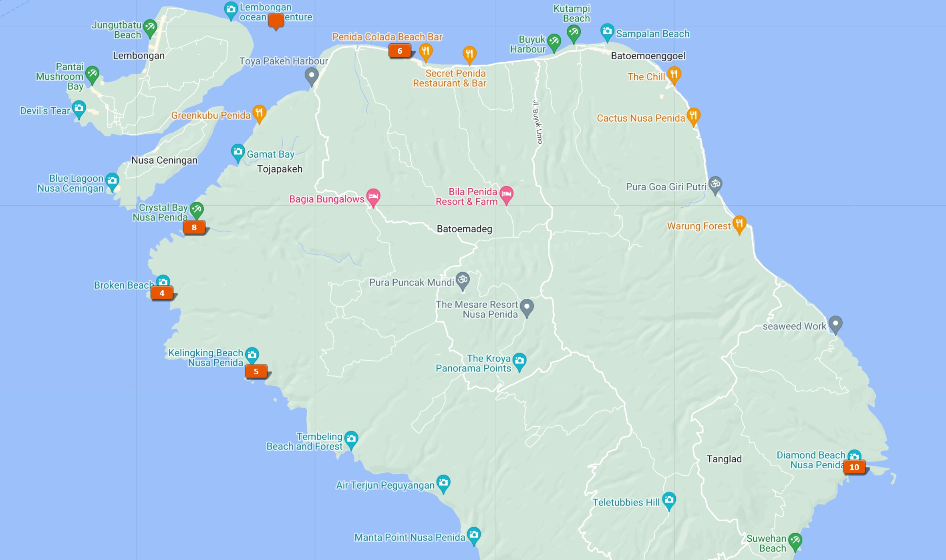Select the Warung Forest restaurant pin
946x560 pixels.
(x=739, y=223)
